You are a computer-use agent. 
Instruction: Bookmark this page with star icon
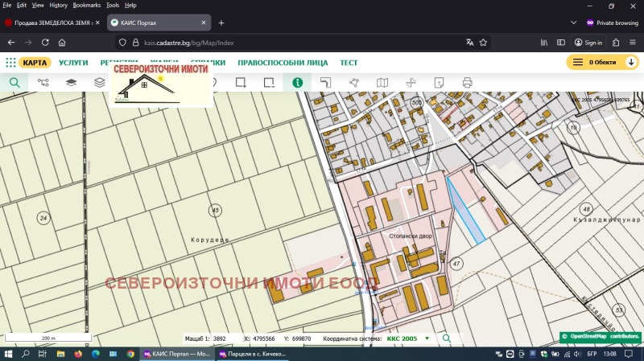(483, 43)
